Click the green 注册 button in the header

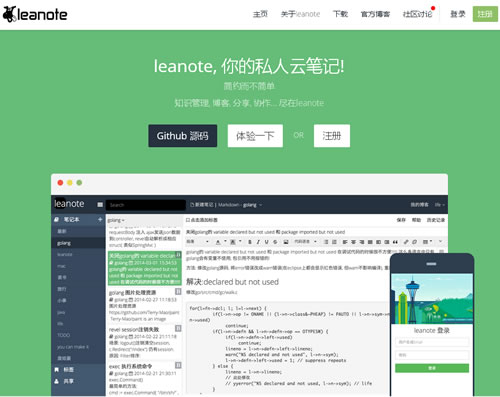click(x=485, y=14)
